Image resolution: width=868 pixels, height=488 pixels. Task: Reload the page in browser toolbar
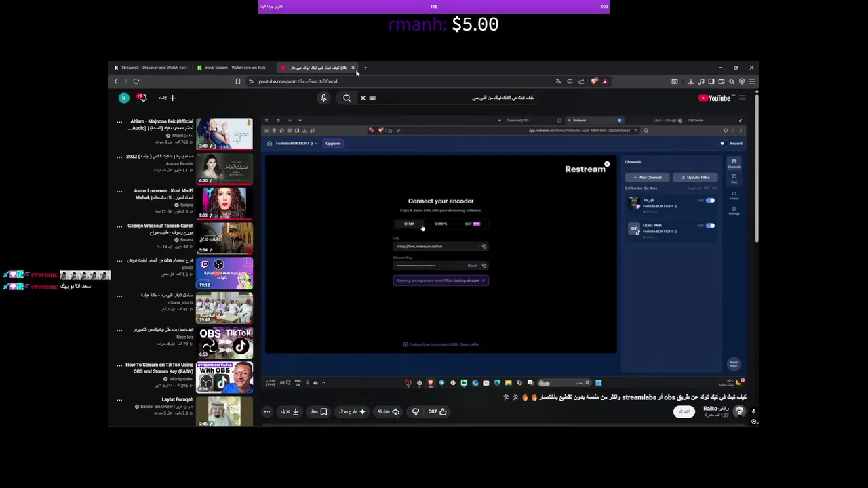point(136,81)
